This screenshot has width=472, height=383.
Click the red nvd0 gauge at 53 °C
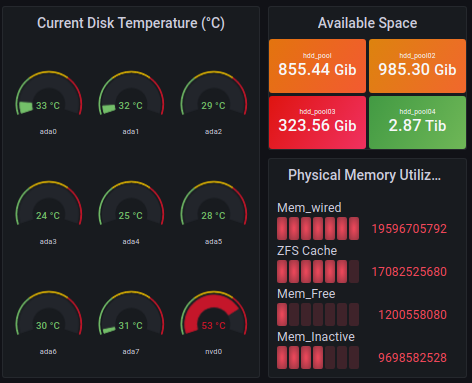tap(214, 313)
